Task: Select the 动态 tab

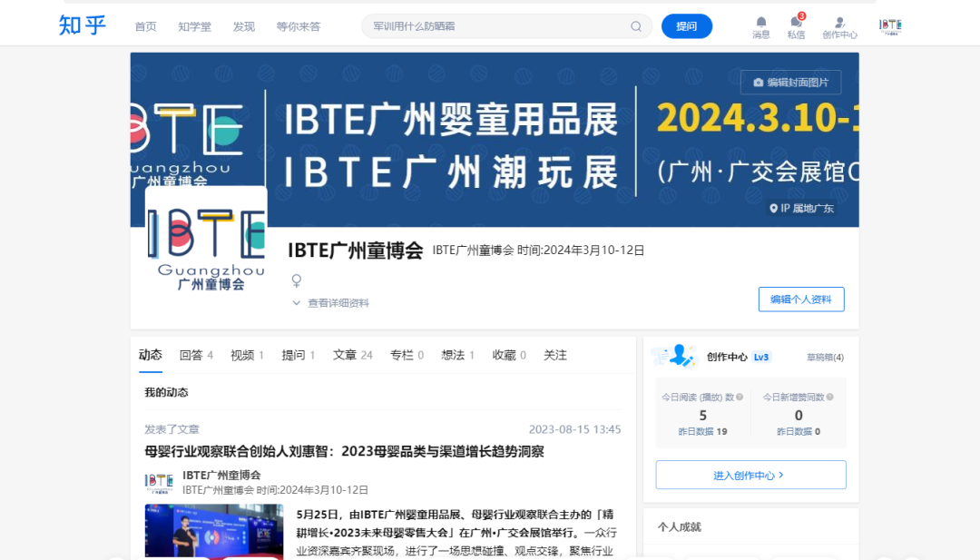Action: tap(150, 355)
